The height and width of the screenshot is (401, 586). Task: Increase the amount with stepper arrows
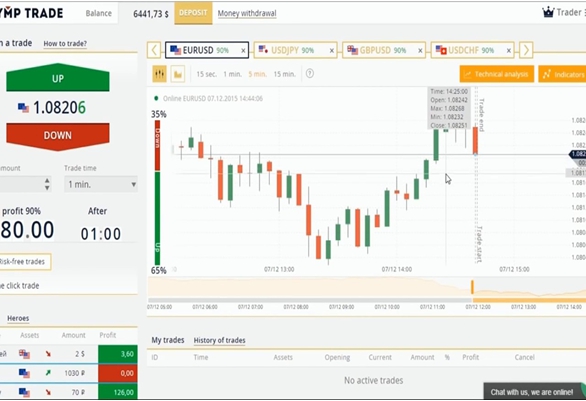pyautogui.click(x=47, y=181)
